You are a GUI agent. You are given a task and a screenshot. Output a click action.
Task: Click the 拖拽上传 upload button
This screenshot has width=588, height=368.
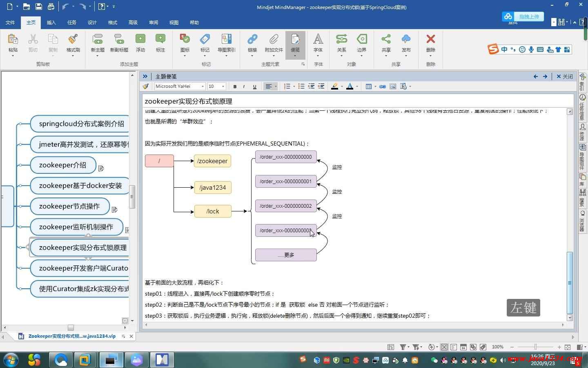(x=523, y=16)
